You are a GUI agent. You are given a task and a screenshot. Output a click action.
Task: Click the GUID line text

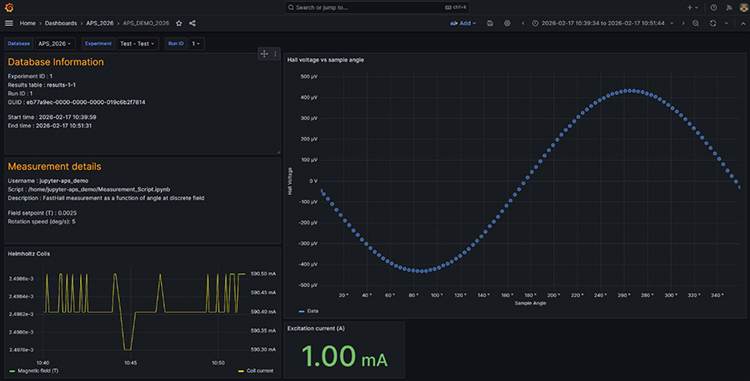pyautogui.click(x=77, y=102)
